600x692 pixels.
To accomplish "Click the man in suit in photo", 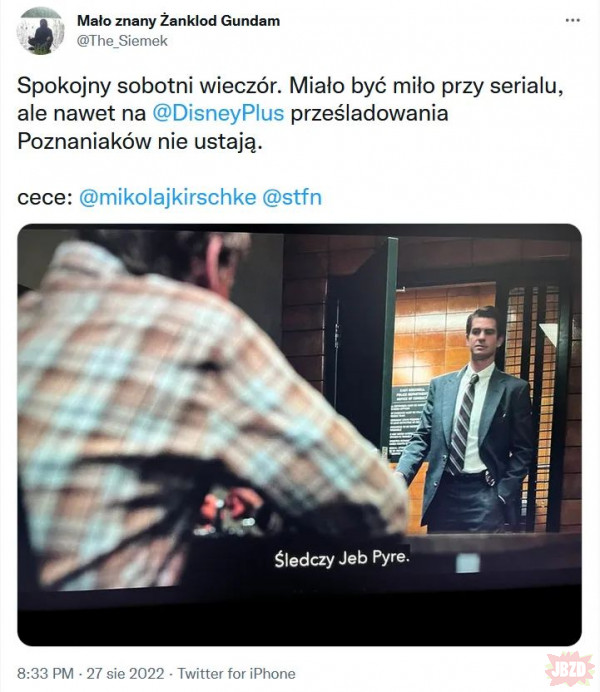I will pyautogui.click(x=468, y=419).
